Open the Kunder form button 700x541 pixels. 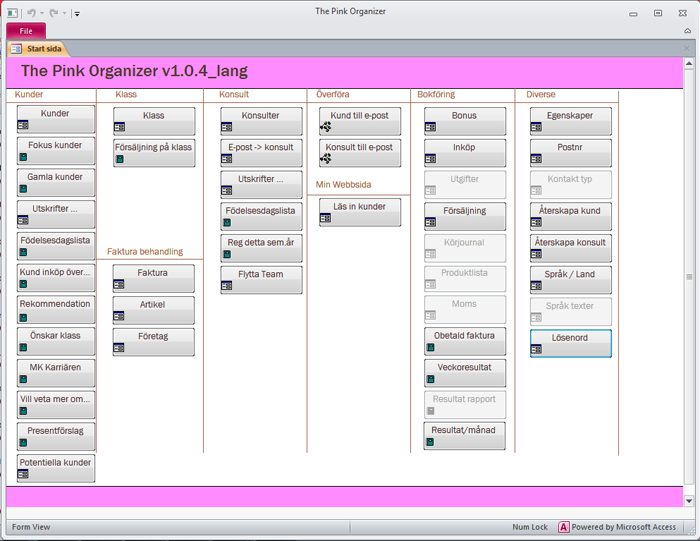(56, 119)
